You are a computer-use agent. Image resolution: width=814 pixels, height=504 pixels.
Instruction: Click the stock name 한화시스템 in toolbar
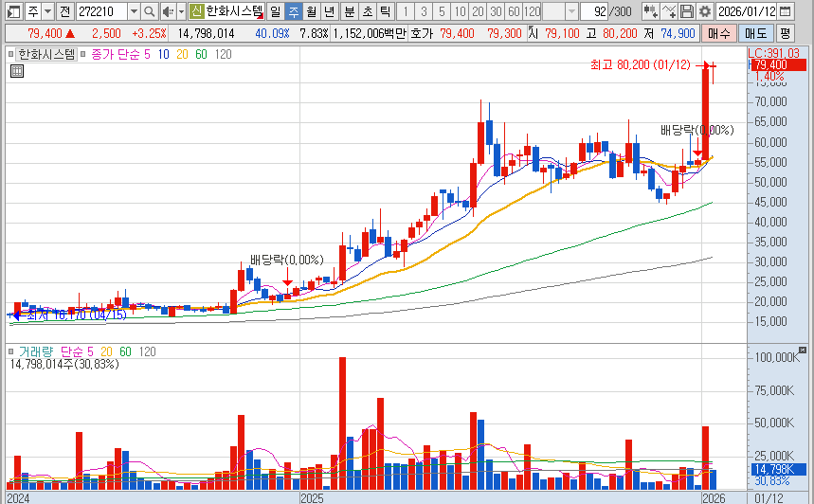click(235, 11)
